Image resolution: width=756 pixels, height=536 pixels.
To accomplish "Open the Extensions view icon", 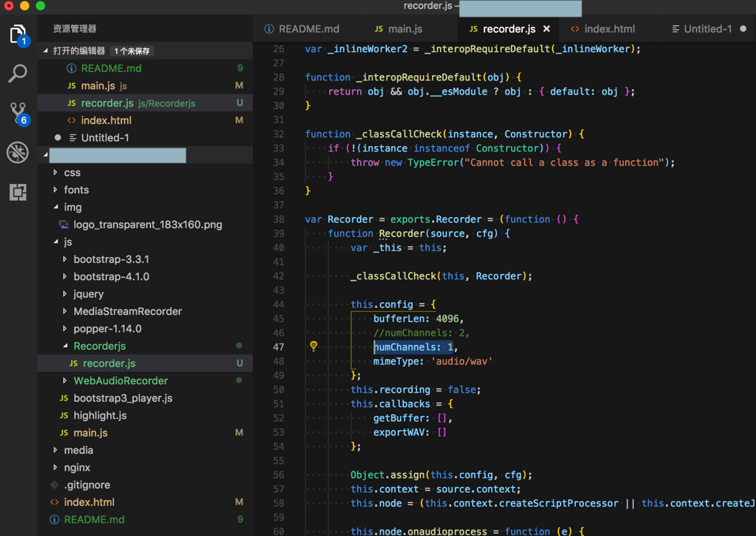I will tap(17, 192).
